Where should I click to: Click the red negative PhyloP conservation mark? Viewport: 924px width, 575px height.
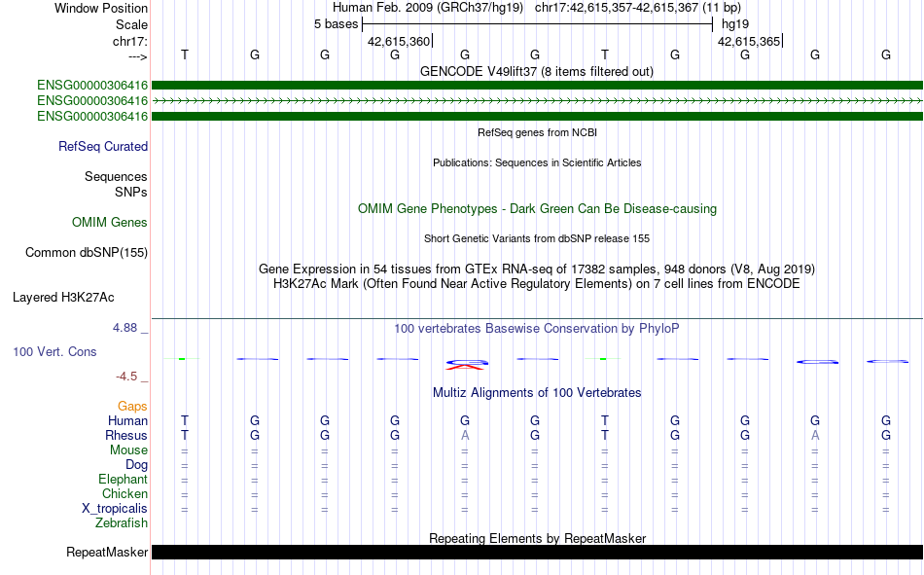[466, 368]
